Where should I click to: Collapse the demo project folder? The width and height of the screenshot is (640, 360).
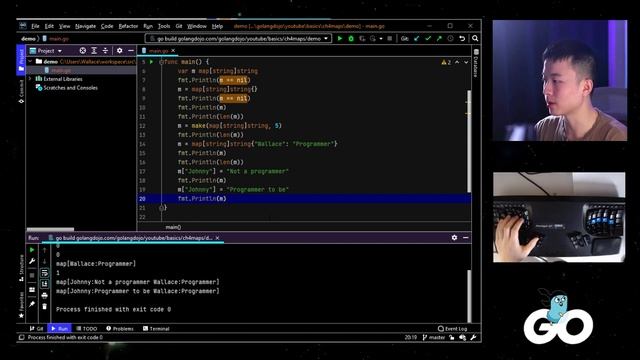tap(30, 62)
